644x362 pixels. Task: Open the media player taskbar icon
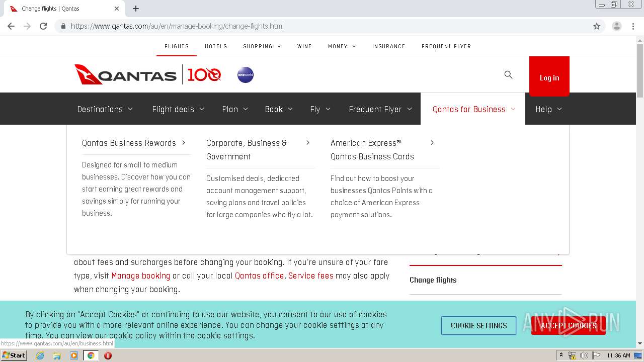pyautogui.click(x=74, y=355)
